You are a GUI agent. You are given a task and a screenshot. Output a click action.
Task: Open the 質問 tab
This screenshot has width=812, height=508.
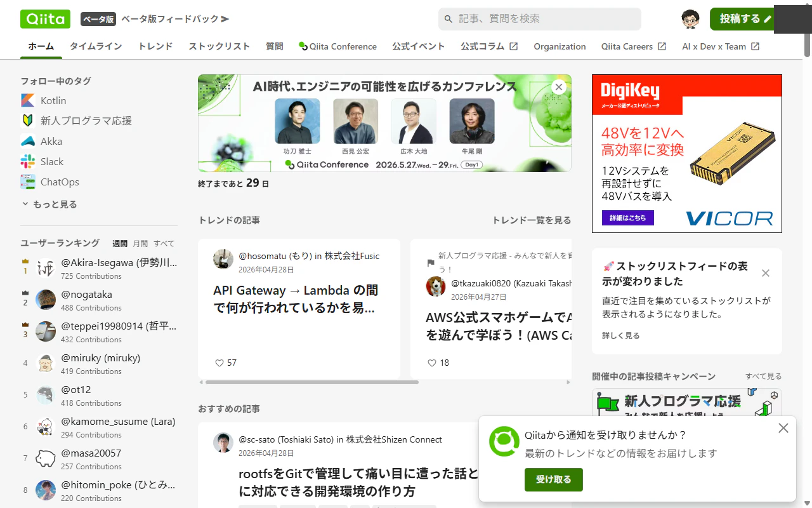[x=275, y=46]
